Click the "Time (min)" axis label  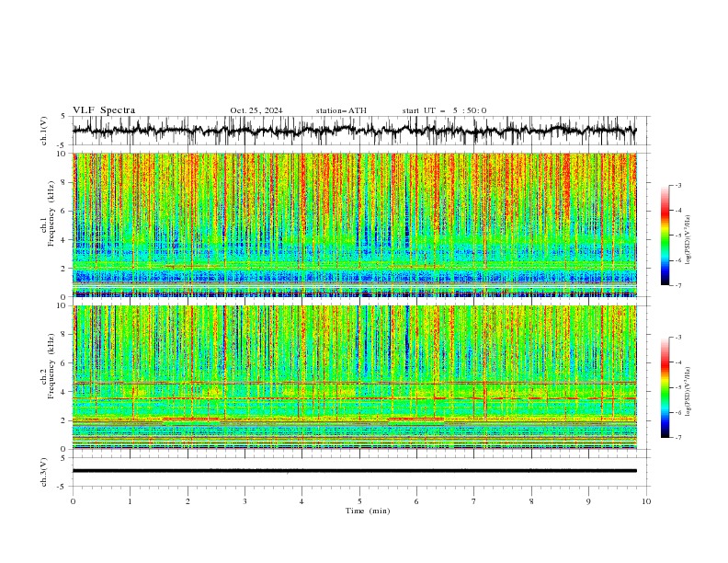pos(368,511)
